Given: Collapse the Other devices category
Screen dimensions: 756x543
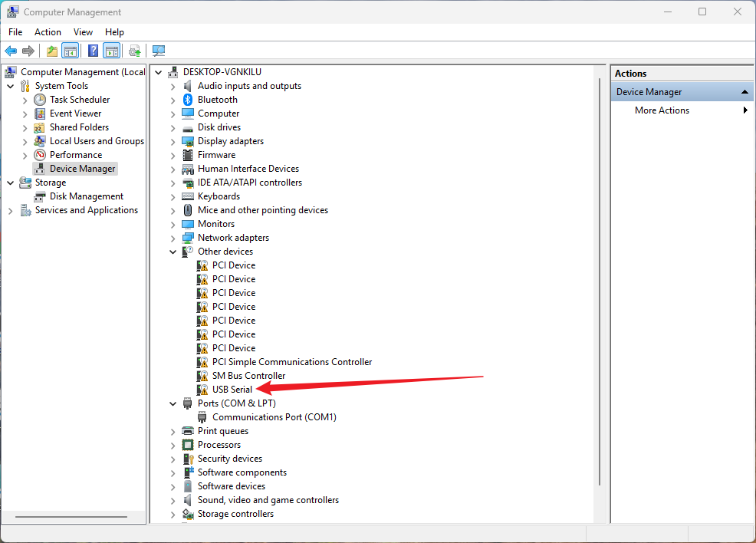Looking at the screenshot, I should click(x=173, y=252).
